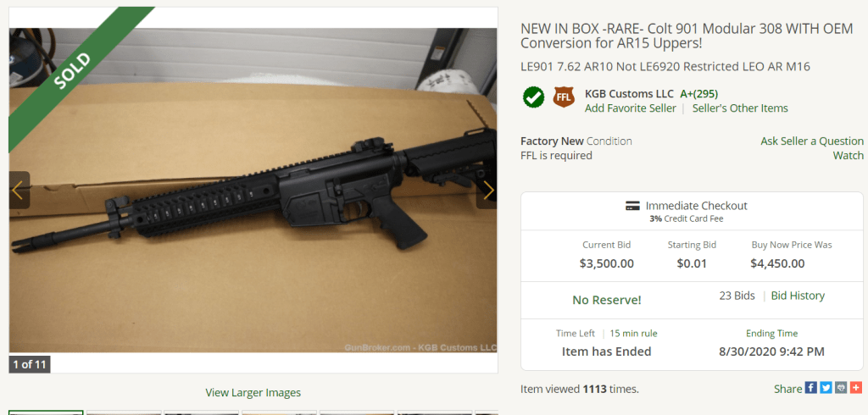Add Favorite Seller
Viewport: 868px width, 415px height.
tap(630, 108)
